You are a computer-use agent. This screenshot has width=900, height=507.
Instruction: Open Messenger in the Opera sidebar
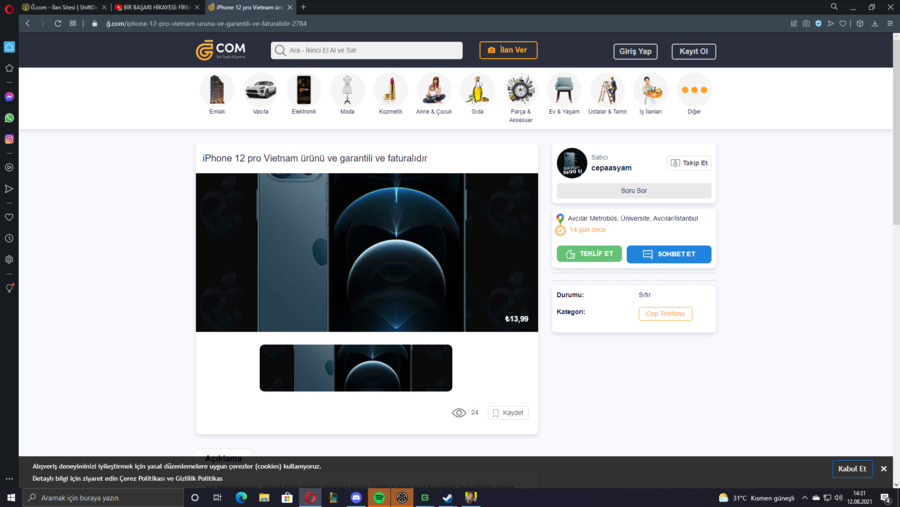coord(9,97)
